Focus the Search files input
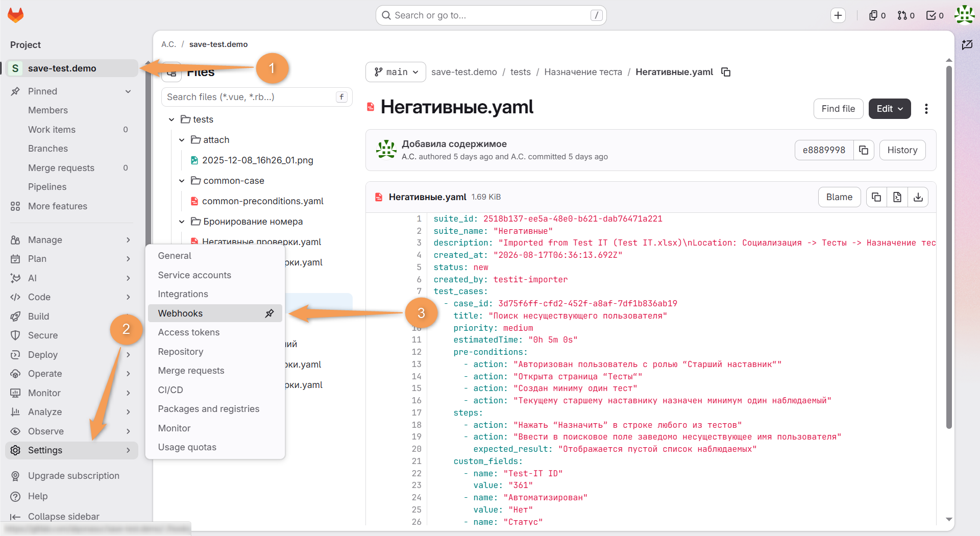Viewport: 980px width, 536px height. tap(257, 97)
